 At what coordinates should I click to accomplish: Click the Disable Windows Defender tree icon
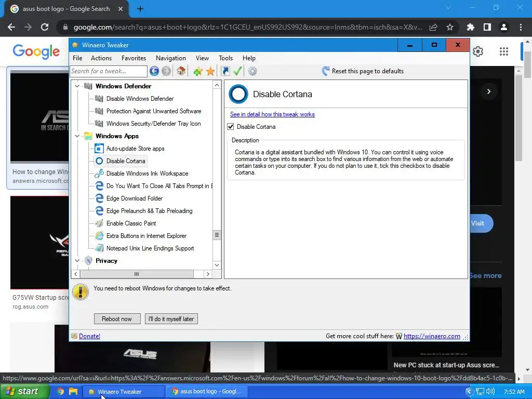coord(99,98)
